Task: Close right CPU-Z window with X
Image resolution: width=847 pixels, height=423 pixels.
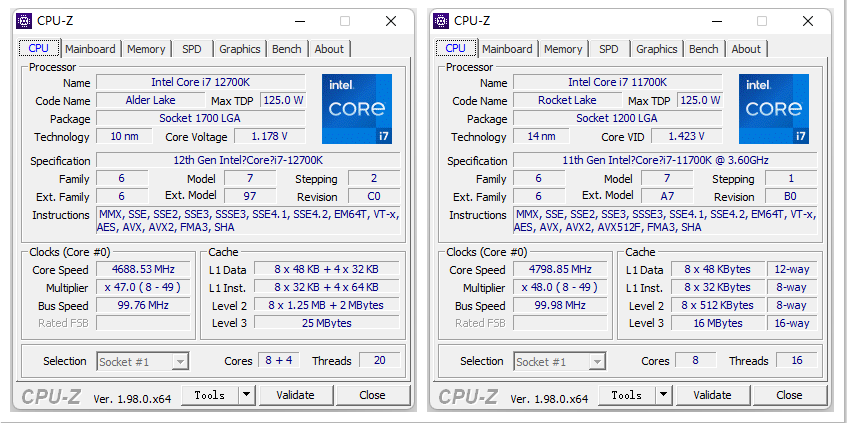Action: pyautogui.click(x=808, y=21)
